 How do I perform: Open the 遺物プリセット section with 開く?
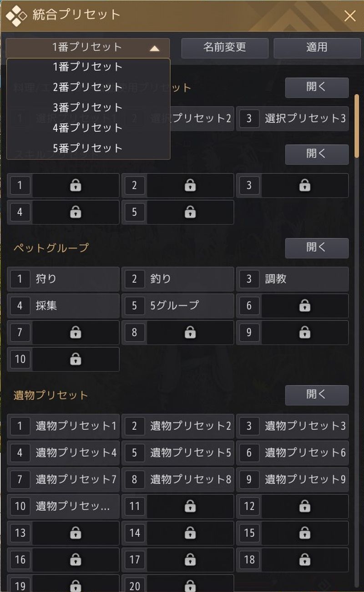coord(317,395)
